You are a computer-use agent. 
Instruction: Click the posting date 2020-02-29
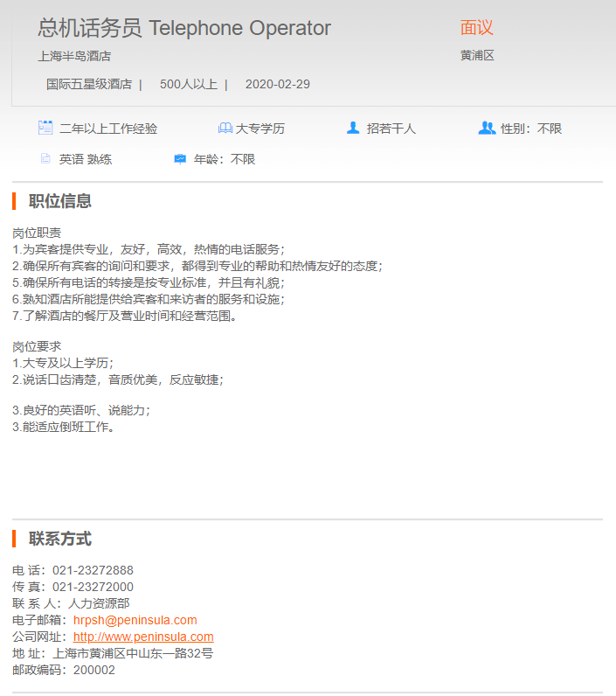click(x=277, y=85)
